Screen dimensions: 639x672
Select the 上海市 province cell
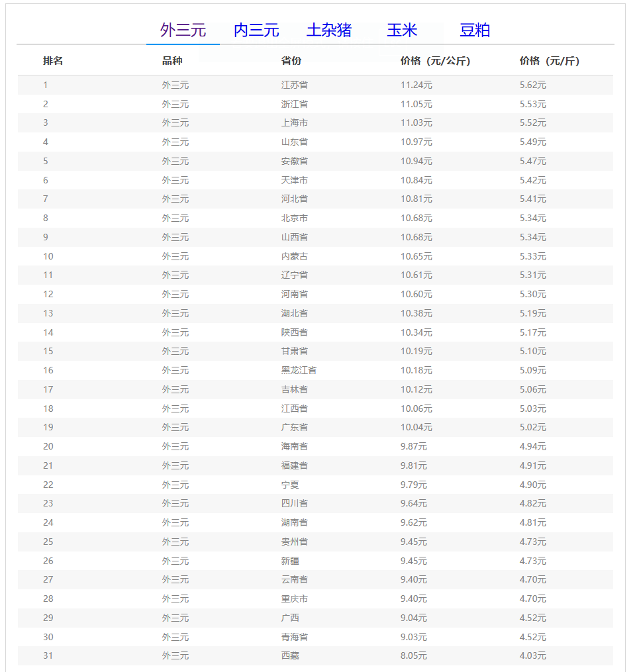click(294, 122)
